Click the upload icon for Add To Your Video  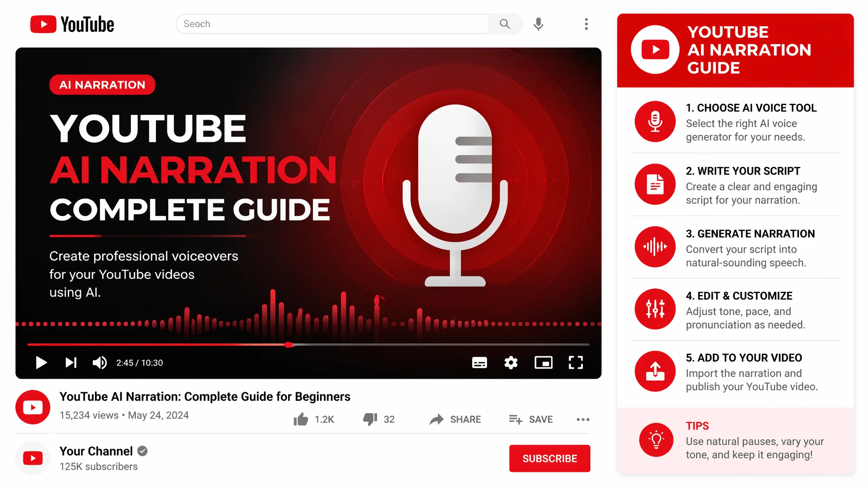tap(655, 371)
